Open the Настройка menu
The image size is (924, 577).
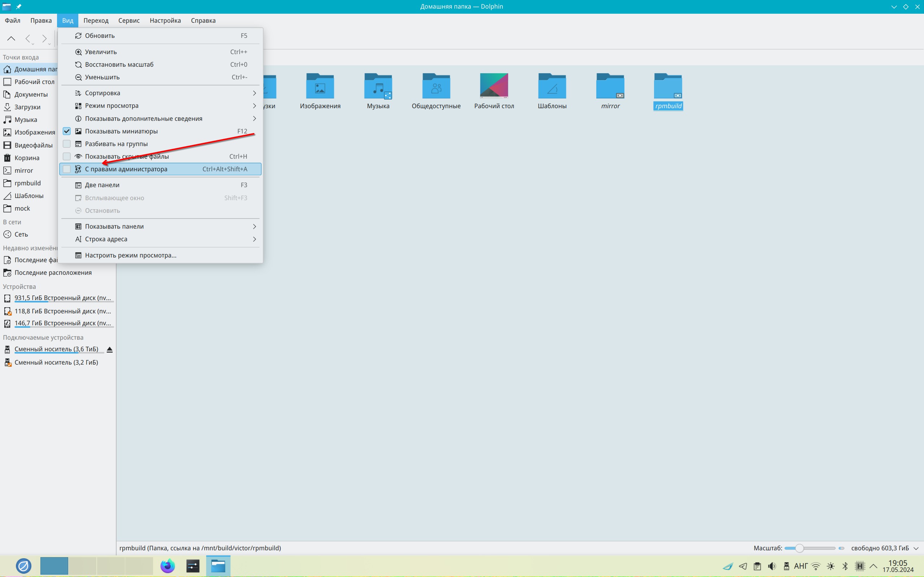[x=165, y=21]
